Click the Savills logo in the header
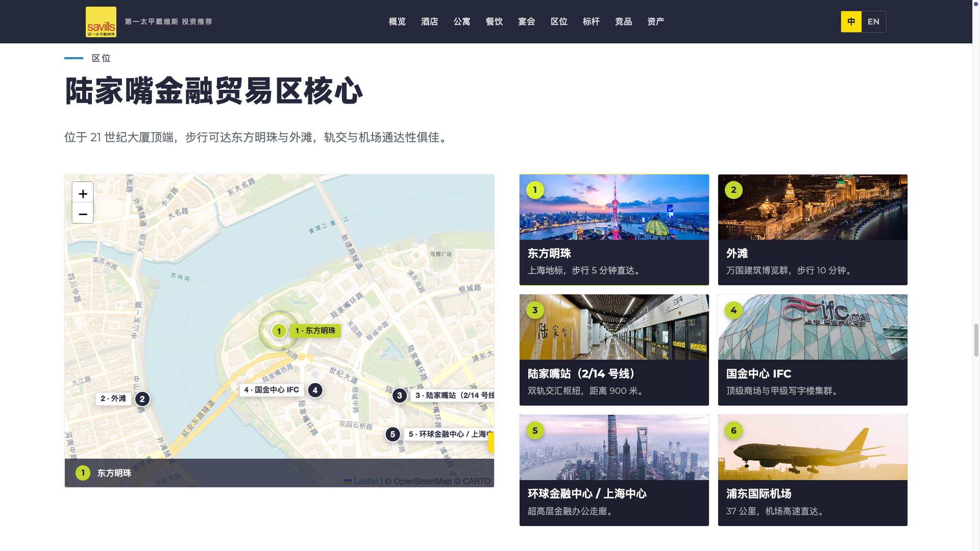The width and height of the screenshot is (980, 551). tap(101, 22)
